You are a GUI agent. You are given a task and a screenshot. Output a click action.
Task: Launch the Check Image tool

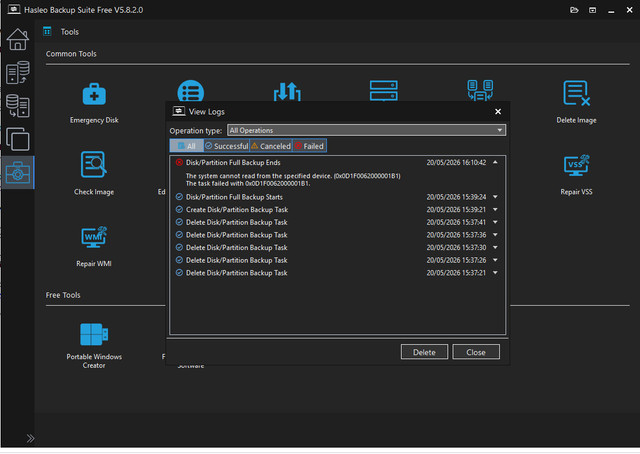(94, 173)
